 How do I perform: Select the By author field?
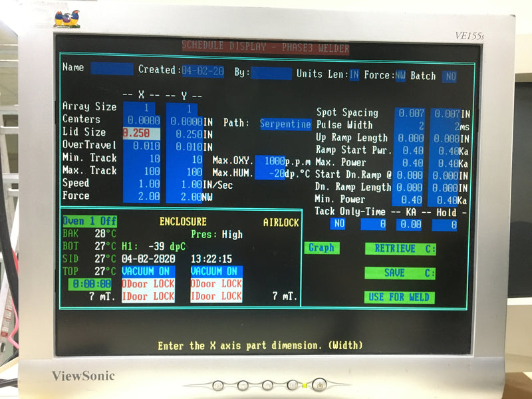[x=271, y=73]
